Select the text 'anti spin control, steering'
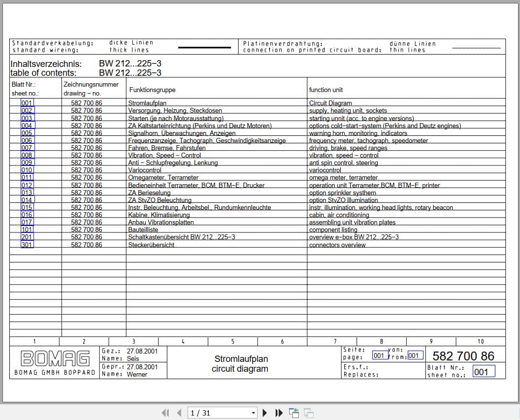This screenshot has width=520, height=420. tap(343, 162)
